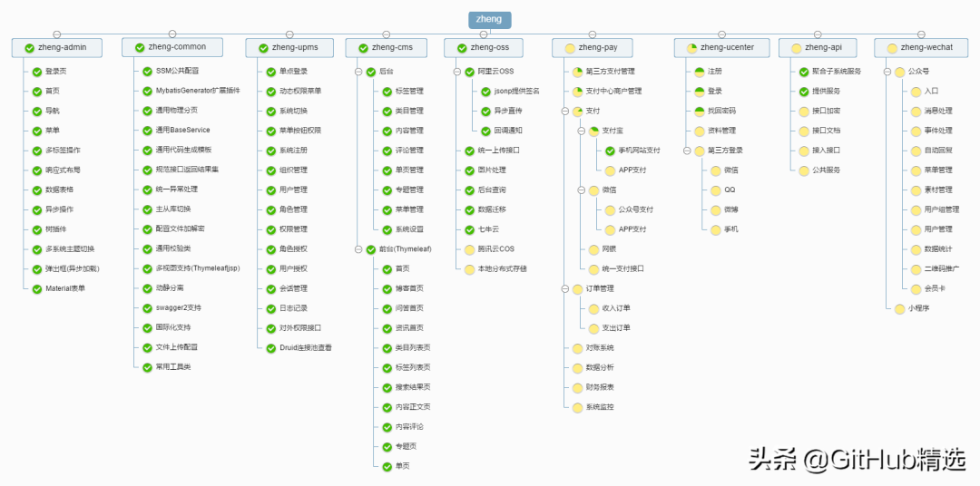Select the 用户组管理 item
The width and height of the screenshot is (980, 486).
tap(935, 209)
